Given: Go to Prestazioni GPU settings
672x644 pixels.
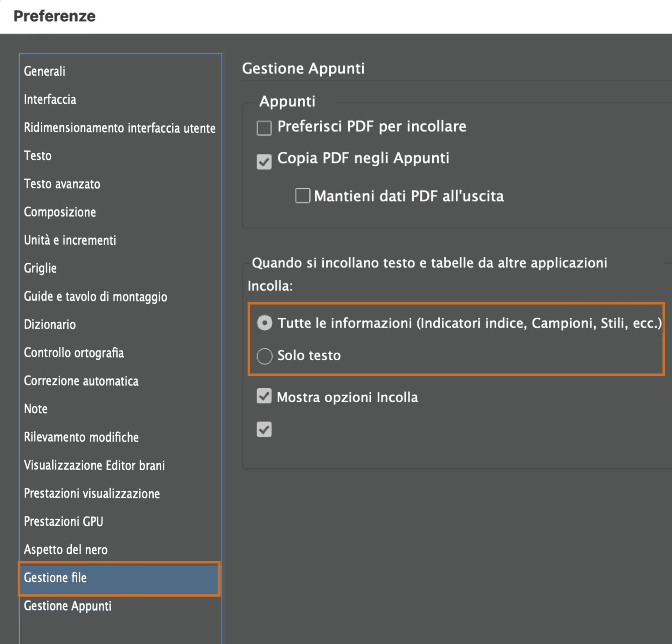Looking at the screenshot, I should pos(63,521).
